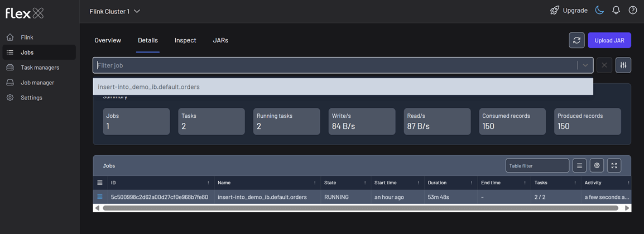Open the End time column options menu
The width and height of the screenshot is (644, 234).
pyautogui.click(x=525, y=183)
